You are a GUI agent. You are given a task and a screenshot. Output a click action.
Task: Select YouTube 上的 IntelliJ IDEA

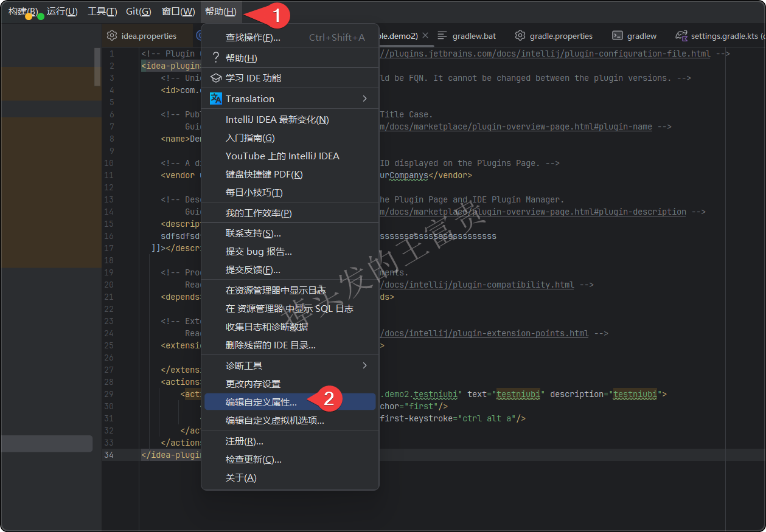[x=290, y=156]
